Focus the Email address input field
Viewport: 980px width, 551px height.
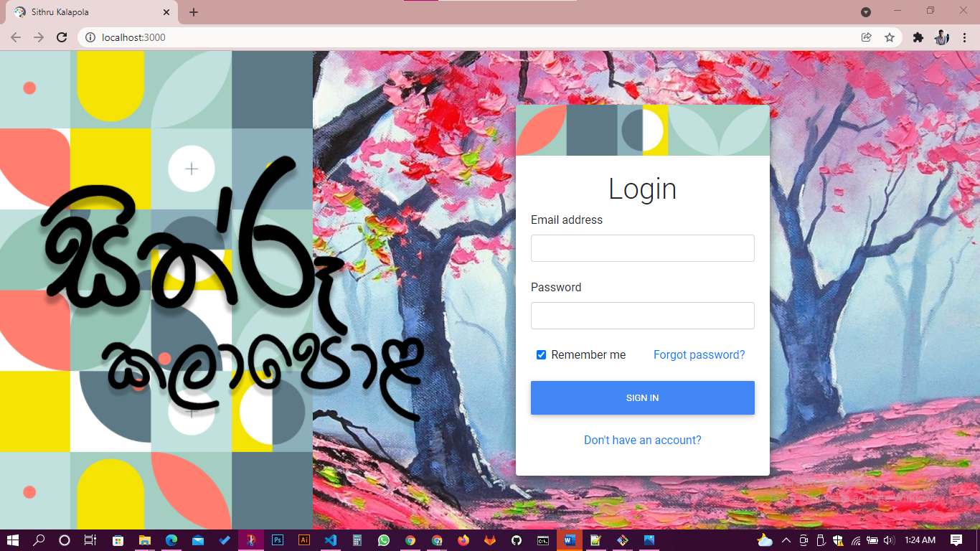(x=642, y=248)
